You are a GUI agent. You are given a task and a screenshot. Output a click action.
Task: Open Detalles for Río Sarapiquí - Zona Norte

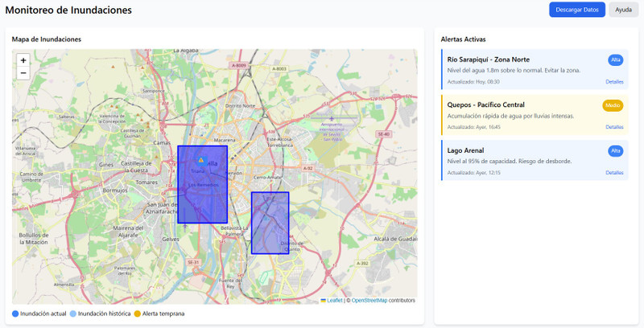(x=614, y=82)
